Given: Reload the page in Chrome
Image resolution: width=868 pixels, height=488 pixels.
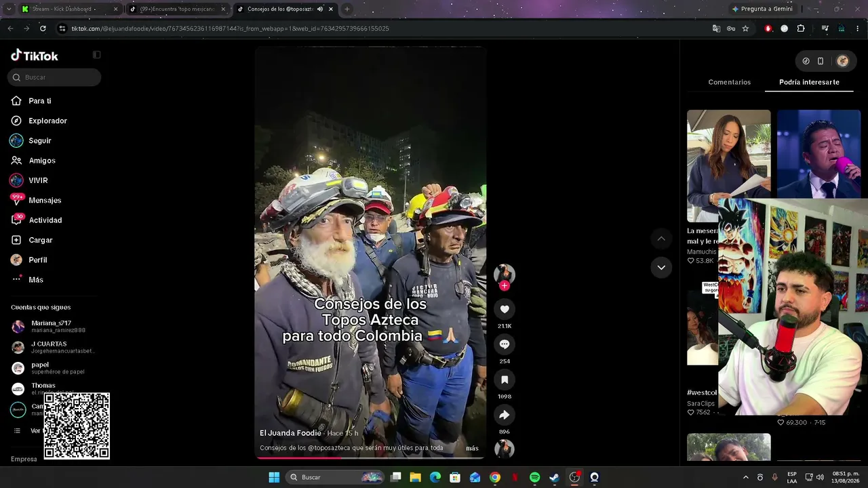Looking at the screenshot, I should (x=43, y=28).
